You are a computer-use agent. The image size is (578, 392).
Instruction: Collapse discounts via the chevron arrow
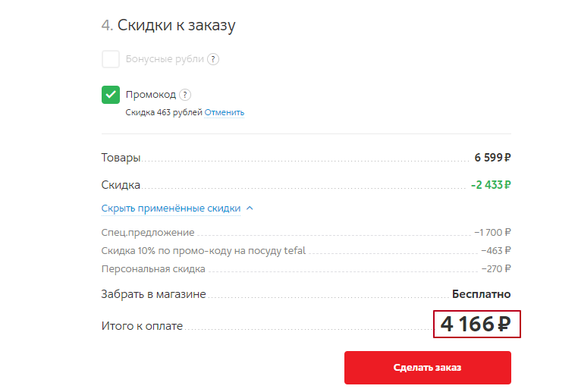250,209
